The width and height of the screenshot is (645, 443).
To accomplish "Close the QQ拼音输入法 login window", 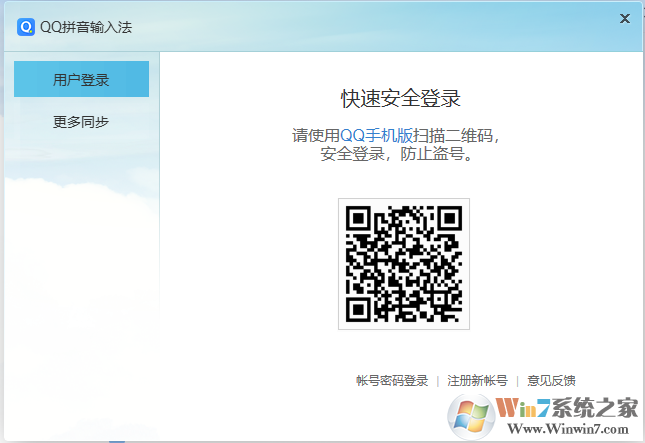I will click(x=624, y=19).
